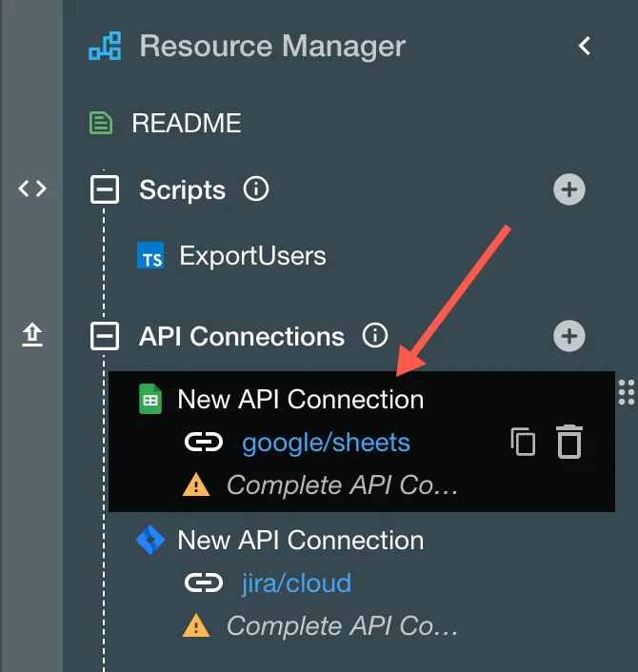Open the google/sheets link
The width and height of the screenshot is (638, 672).
[326, 444]
